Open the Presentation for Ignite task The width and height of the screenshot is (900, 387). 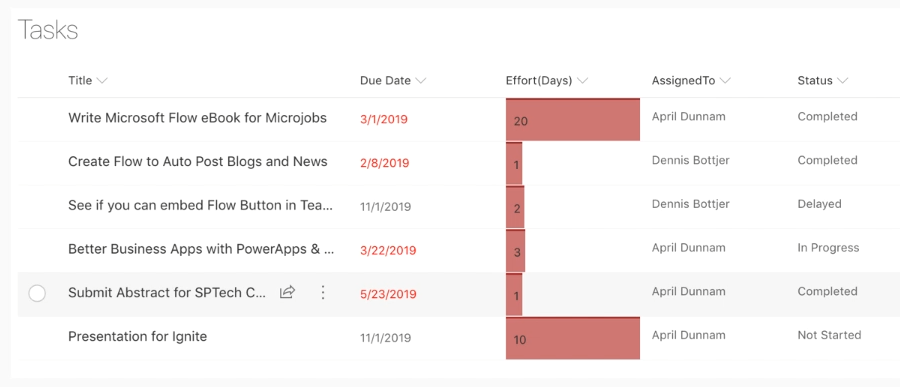pyautogui.click(x=138, y=336)
